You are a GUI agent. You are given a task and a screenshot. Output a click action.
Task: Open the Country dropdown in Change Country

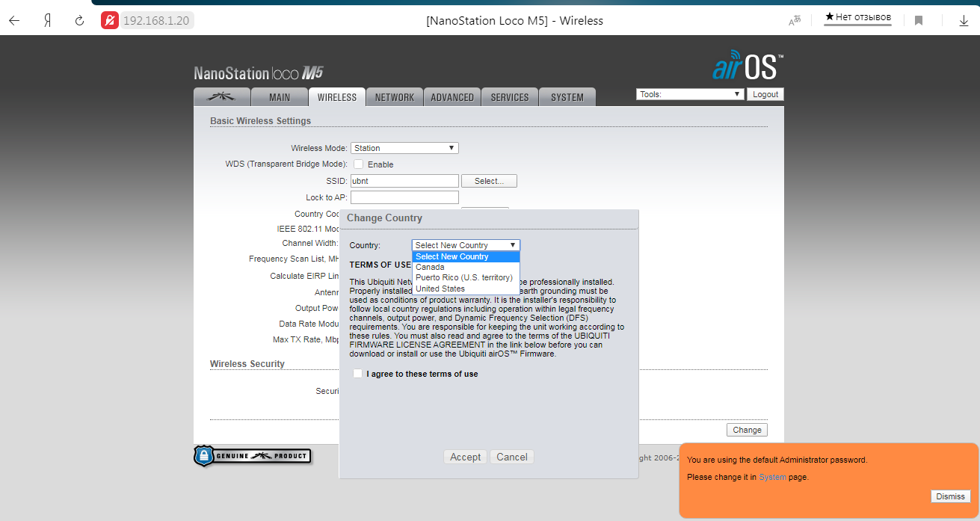466,245
